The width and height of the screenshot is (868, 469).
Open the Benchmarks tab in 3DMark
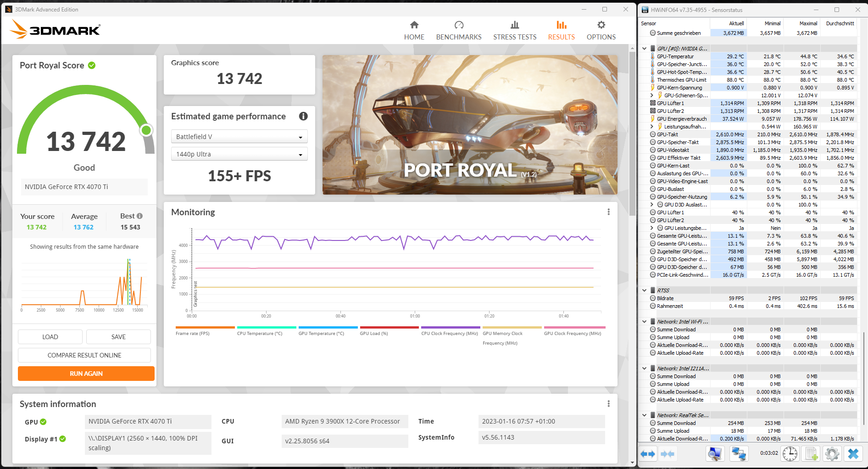tap(459, 30)
